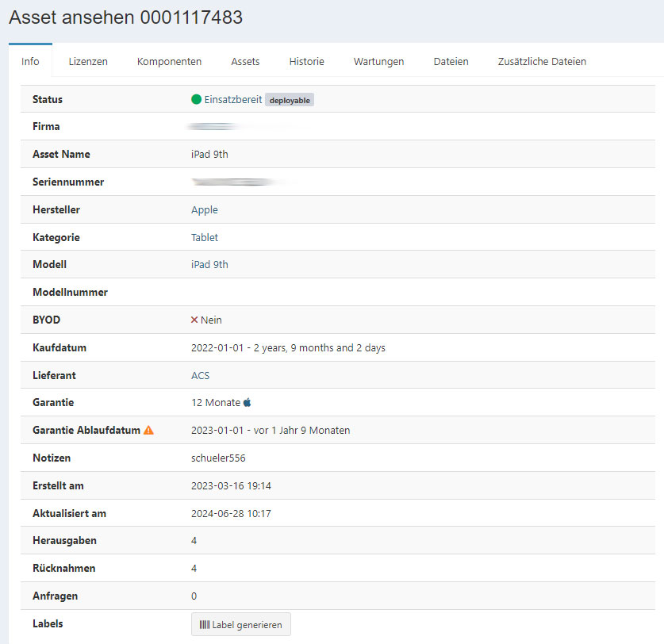
Task: Click the warning triangle beside Garantie Ablaufdatum
Action: pyautogui.click(x=147, y=430)
